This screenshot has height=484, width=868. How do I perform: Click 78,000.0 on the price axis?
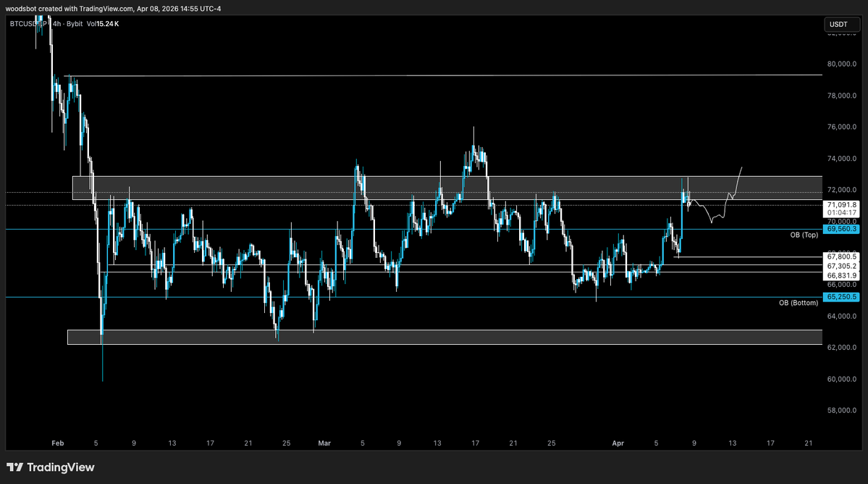click(x=842, y=96)
